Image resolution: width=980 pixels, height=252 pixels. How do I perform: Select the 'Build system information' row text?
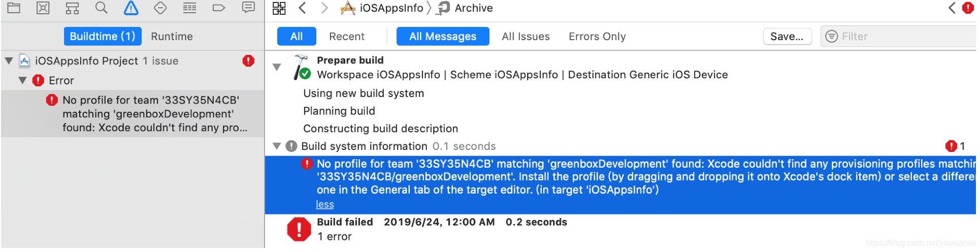point(364,146)
